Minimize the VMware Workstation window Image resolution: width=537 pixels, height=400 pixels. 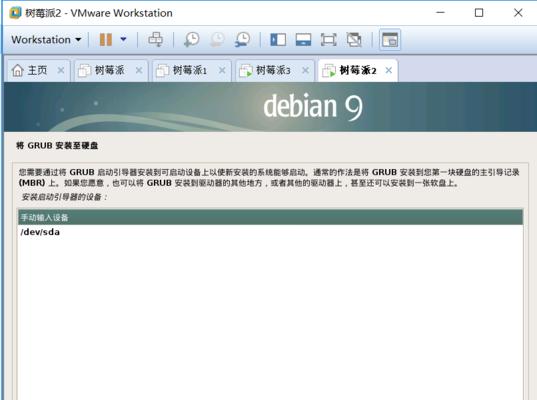pos(440,13)
